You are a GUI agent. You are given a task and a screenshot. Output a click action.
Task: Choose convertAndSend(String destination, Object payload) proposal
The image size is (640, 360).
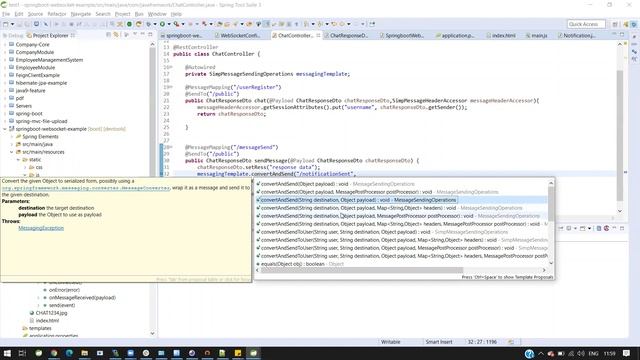[x=402, y=200]
